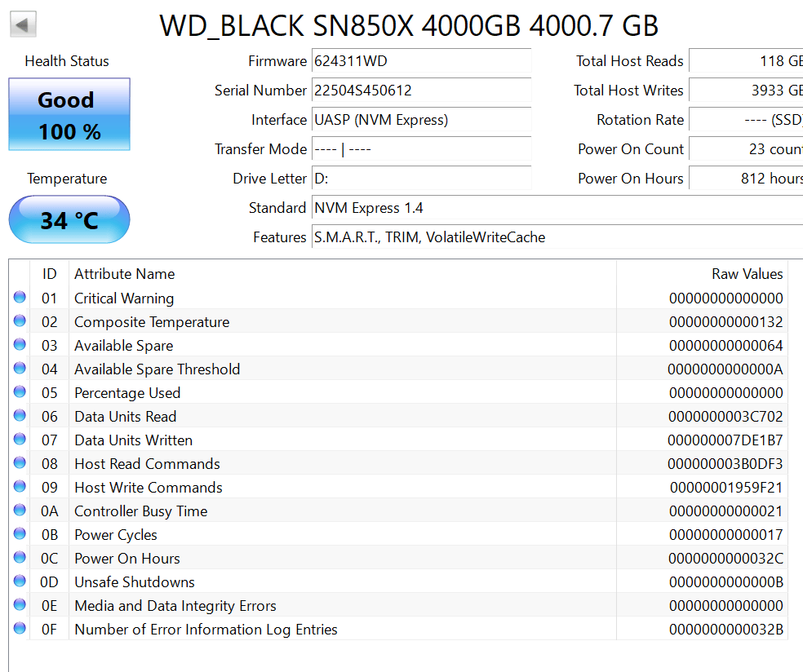Click the Power On Count value 23
The image size is (803, 672).
[746, 149]
